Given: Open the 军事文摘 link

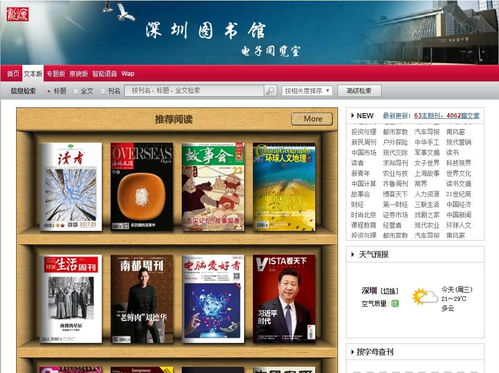Looking at the screenshot, I should coord(427,153).
